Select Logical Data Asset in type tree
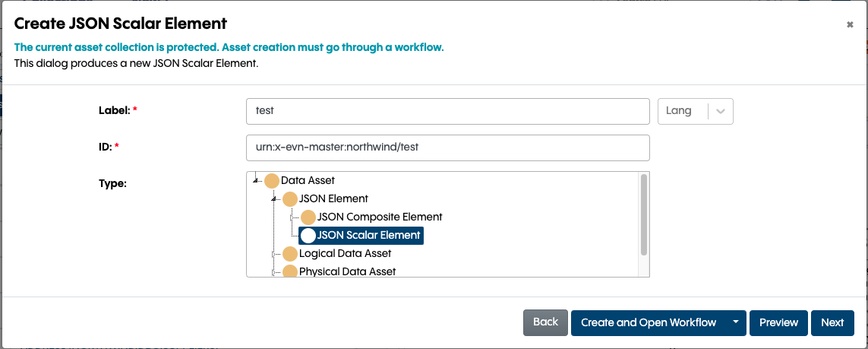This screenshot has width=868, height=349. point(345,254)
